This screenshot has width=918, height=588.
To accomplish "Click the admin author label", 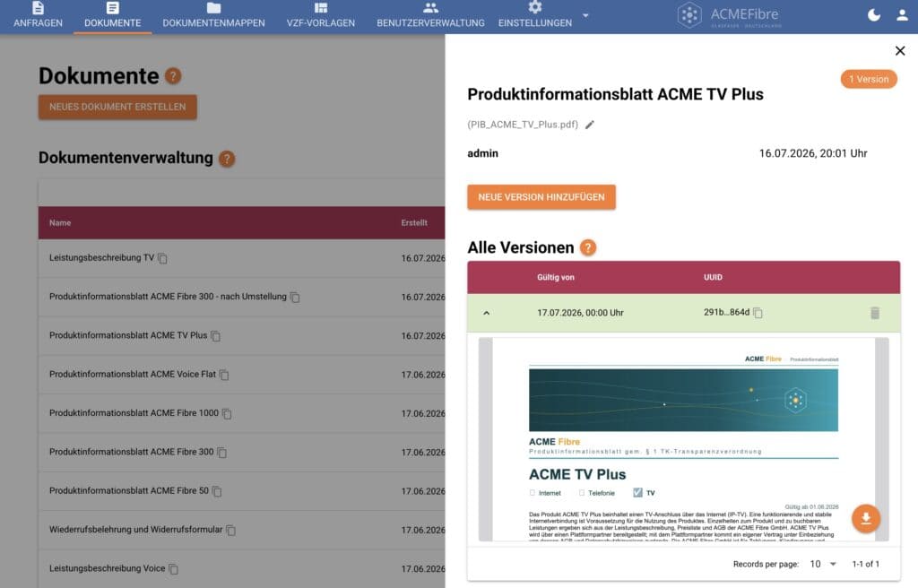I will (x=482, y=153).
